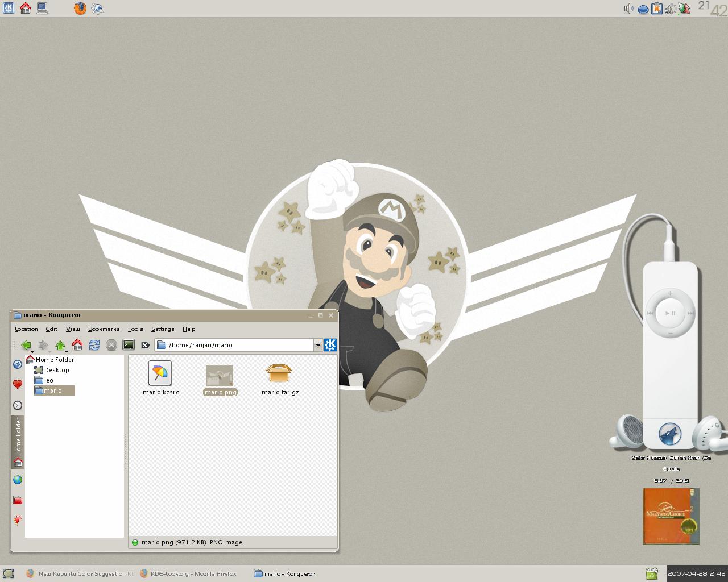
Task: Play or pause on the iPod widget
Action: coord(671,313)
